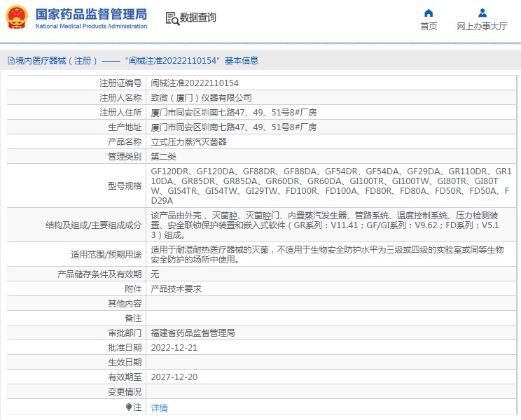Image resolution: width=521 pixels, height=420 pixels.
Task: Click the 首页 home icon
Action: [429, 13]
